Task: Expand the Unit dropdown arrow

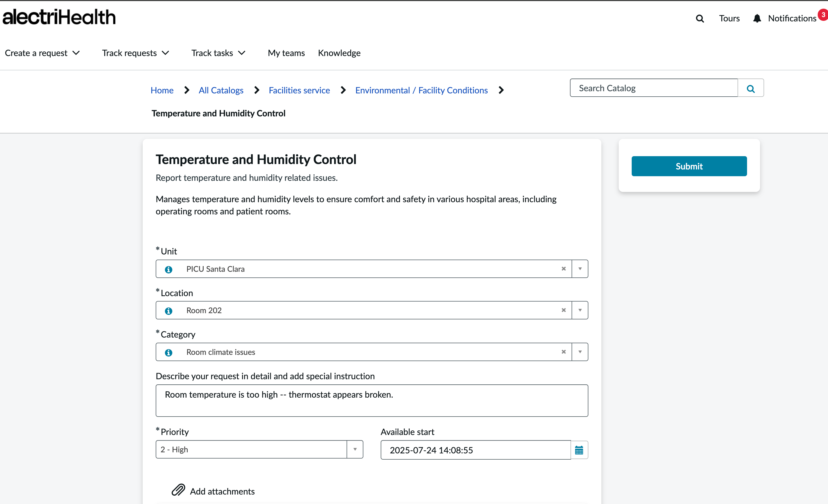Action: click(580, 269)
